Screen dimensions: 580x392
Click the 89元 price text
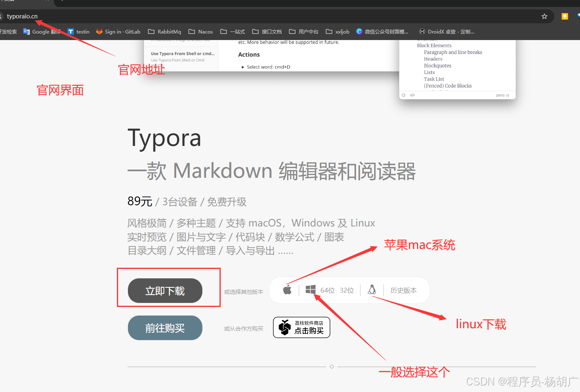point(140,201)
